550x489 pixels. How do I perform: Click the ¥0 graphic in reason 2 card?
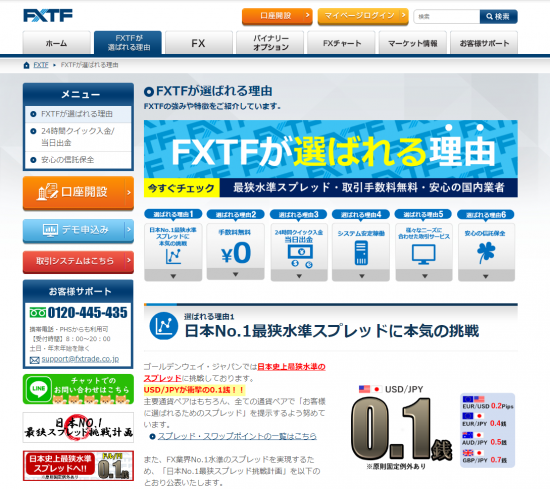(x=236, y=253)
